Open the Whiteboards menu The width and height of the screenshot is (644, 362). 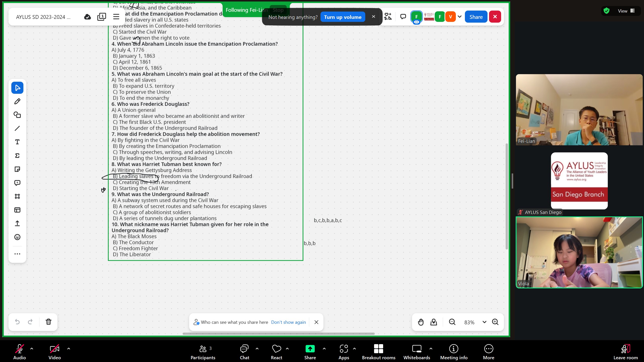coord(417,351)
